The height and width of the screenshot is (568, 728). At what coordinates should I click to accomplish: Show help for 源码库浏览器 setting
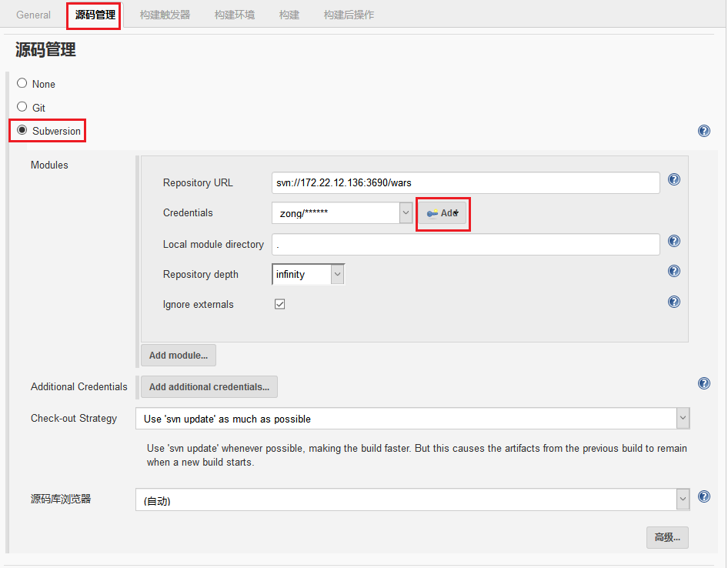pyautogui.click(x=703, y=496)
